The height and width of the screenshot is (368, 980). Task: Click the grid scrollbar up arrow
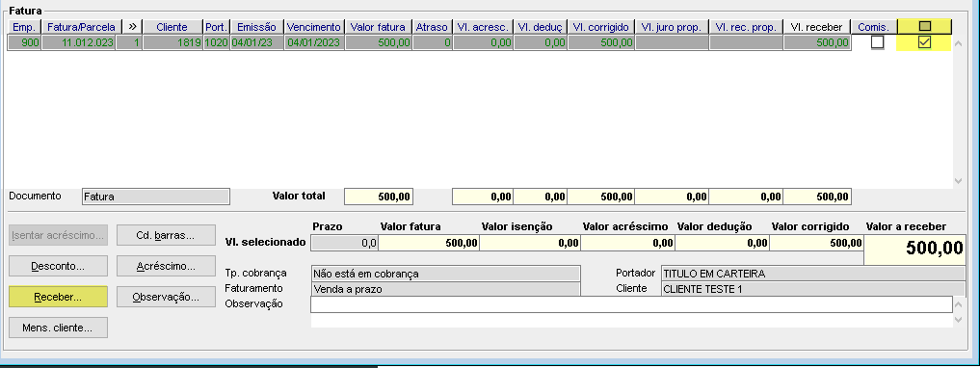(x=959, y=42)
